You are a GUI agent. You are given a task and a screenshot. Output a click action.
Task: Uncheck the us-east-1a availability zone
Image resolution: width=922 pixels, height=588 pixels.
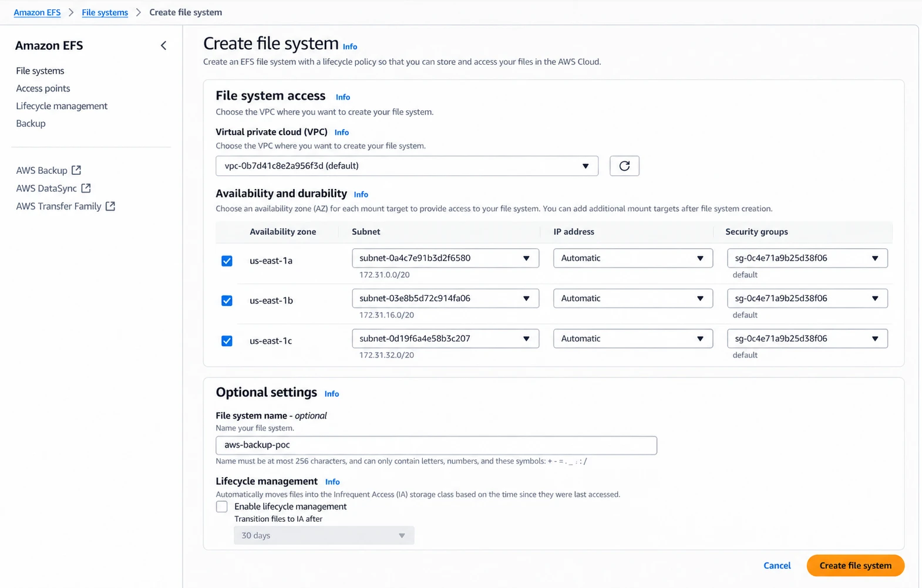(x=227, y=261)
